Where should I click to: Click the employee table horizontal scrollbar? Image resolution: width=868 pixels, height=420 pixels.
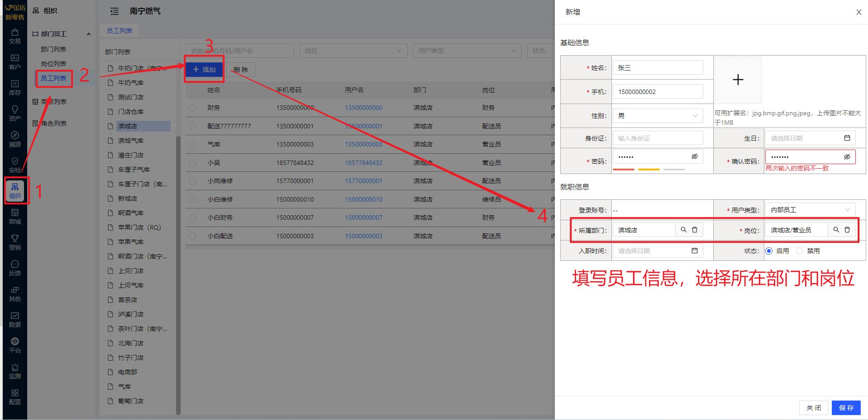pyautogui.click(x=370, y=247)
